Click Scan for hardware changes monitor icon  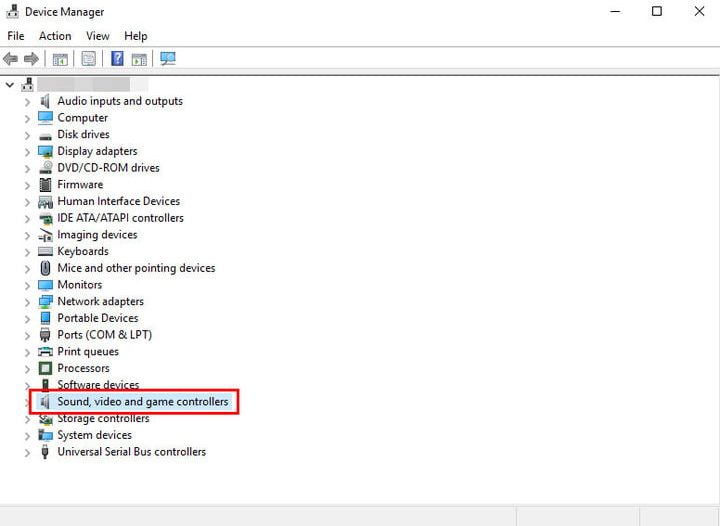click(x=168, y=59)
